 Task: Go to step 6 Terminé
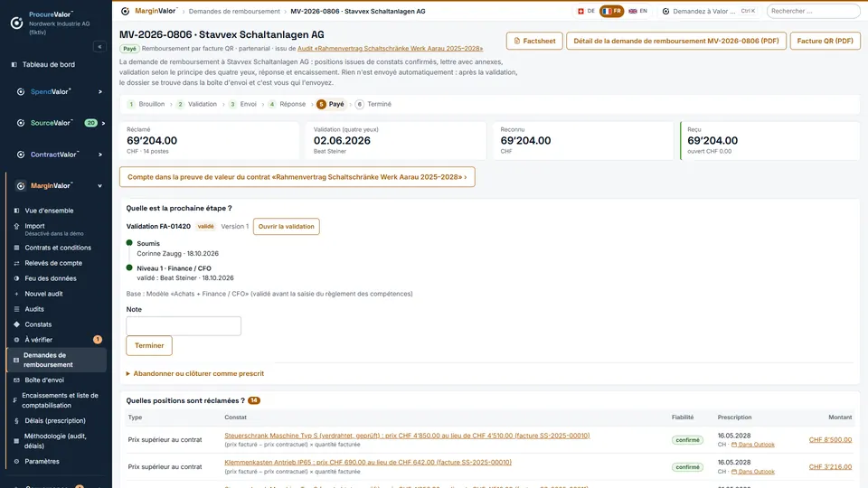tap(373, 104)
